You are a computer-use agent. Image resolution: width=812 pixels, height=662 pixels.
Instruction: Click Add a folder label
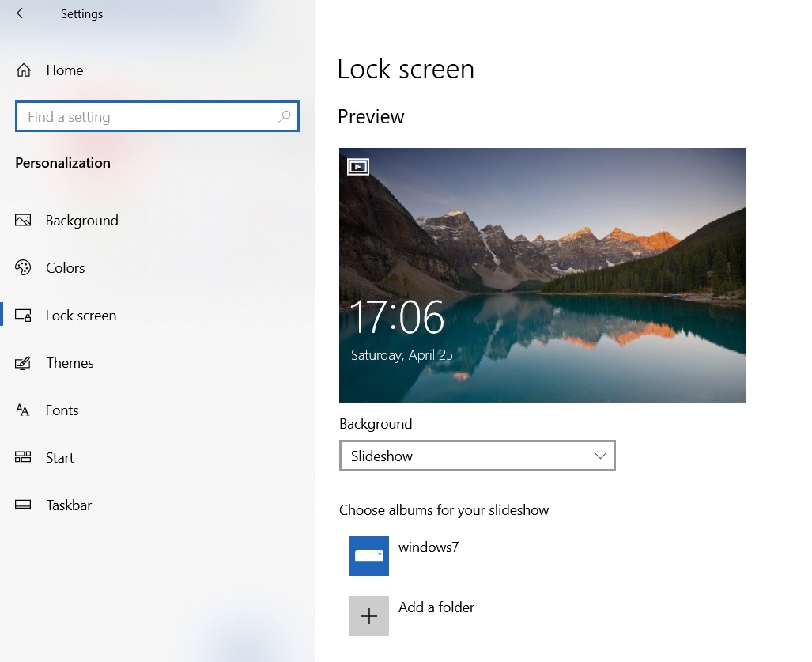[436, 607]
